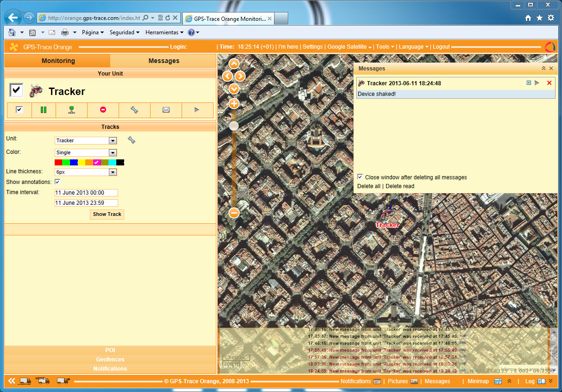The height and width of the screenshot is (392, 562).
Task: Click the Show Track button
Action: click(107, 214)
